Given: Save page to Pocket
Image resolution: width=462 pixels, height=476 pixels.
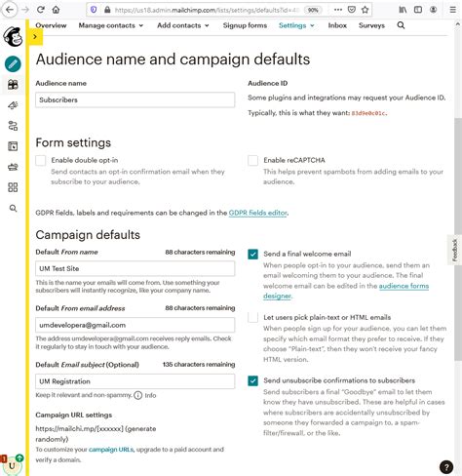Looking at the screenshot, I should (352, 10).
